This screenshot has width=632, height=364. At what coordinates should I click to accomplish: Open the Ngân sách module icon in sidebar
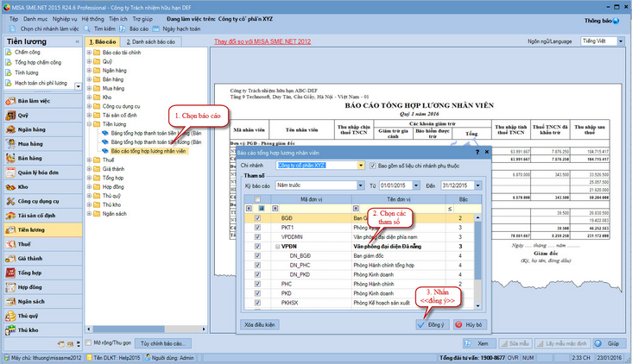[10, 302]
